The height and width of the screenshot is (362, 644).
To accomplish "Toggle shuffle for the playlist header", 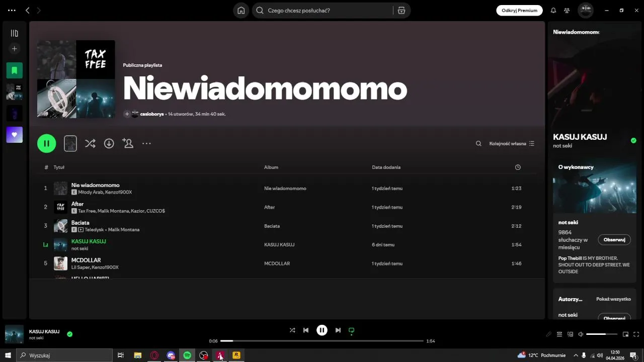I will [90, 143].
